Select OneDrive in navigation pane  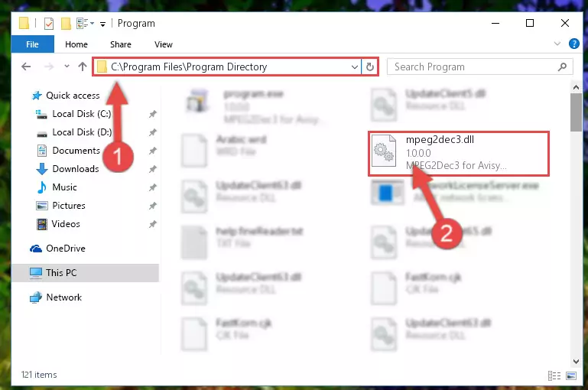58,249
